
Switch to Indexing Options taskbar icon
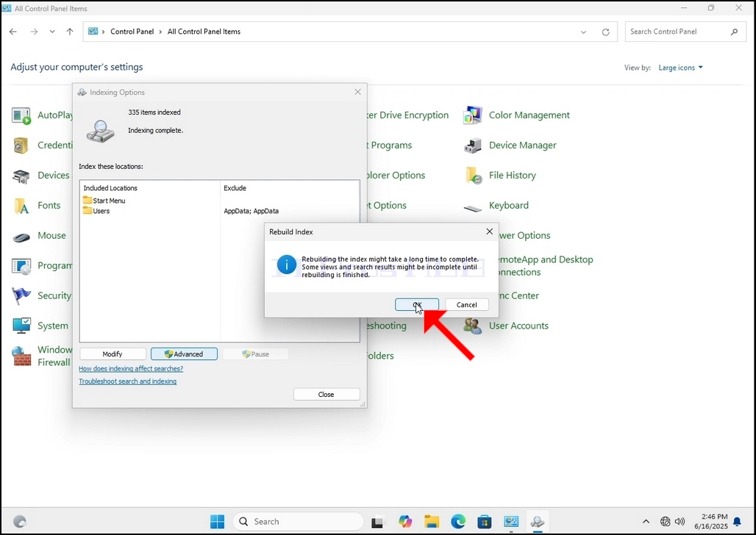pyautogui.click(x=537, y=522)
